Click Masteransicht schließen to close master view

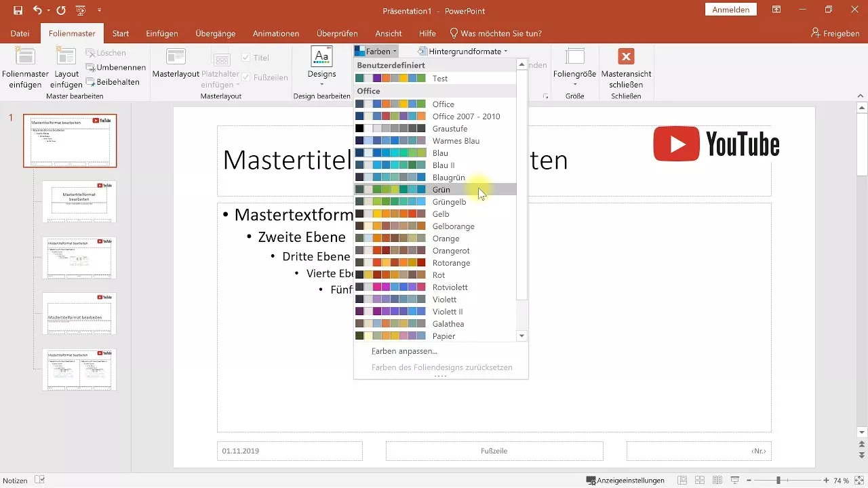625,66
